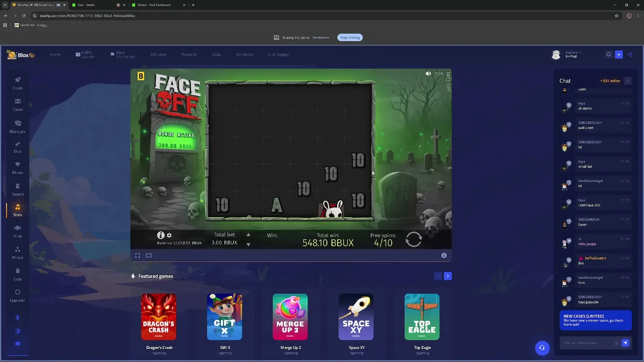
Task: Type a message in the chat input
Action: [x=587, y=343]
